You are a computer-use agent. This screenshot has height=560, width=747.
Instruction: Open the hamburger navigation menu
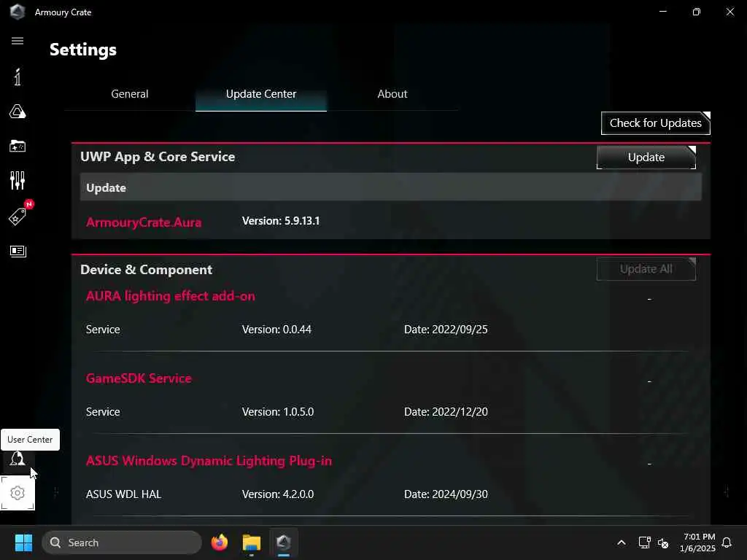[18, 41]
